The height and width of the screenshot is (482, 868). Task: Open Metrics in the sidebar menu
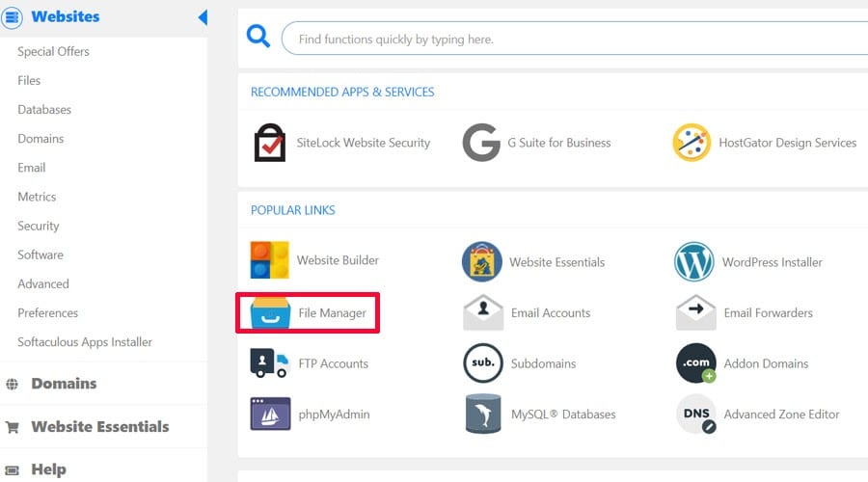point(37,197)
